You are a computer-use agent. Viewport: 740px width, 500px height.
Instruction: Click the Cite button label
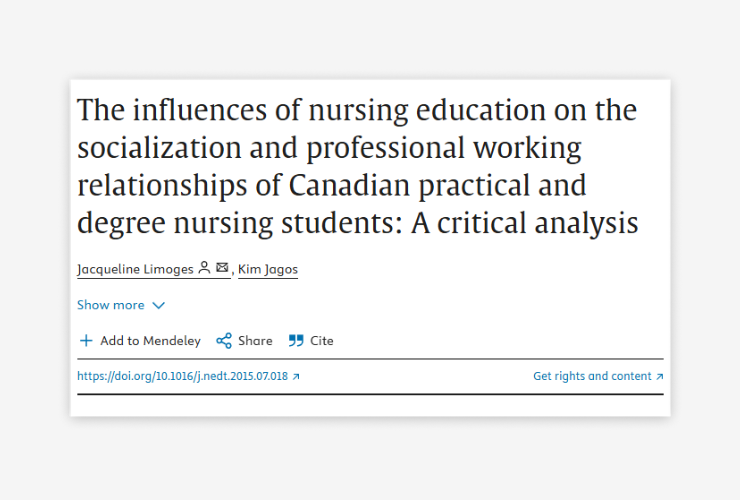click(x=322, y=340)
